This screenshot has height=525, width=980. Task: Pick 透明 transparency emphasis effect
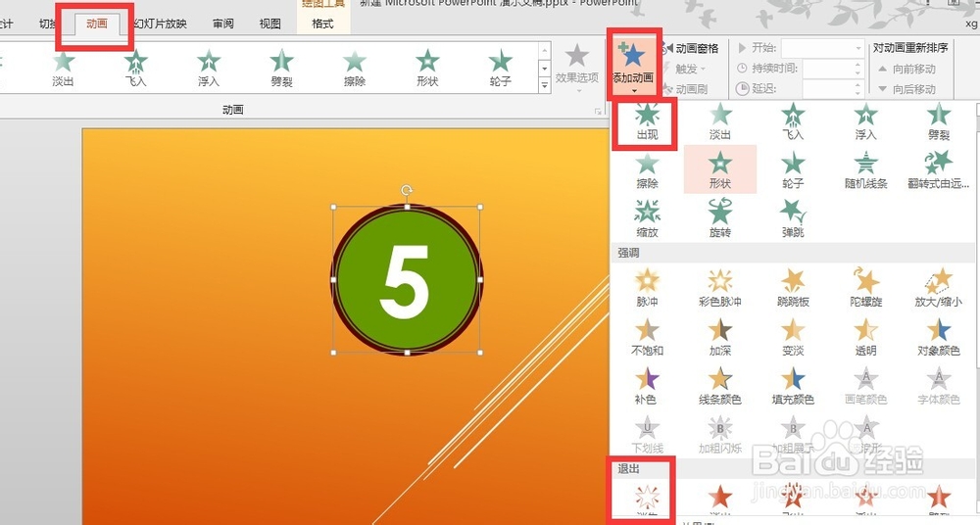pos(865,337)
